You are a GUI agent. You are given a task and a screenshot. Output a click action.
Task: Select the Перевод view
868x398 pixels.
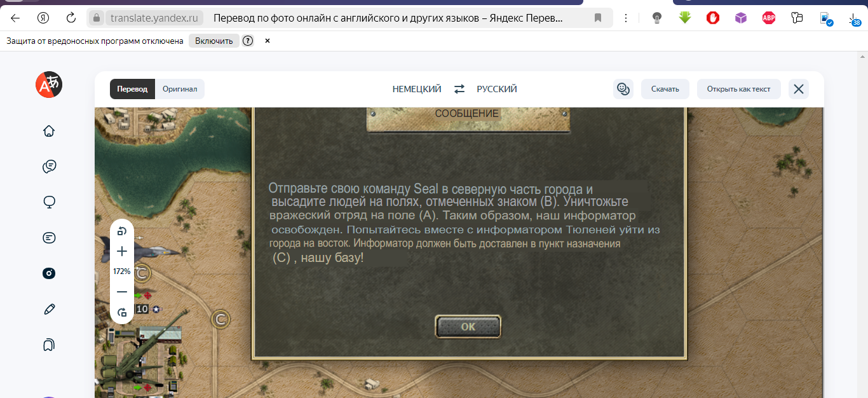click(x=132, y=89)
